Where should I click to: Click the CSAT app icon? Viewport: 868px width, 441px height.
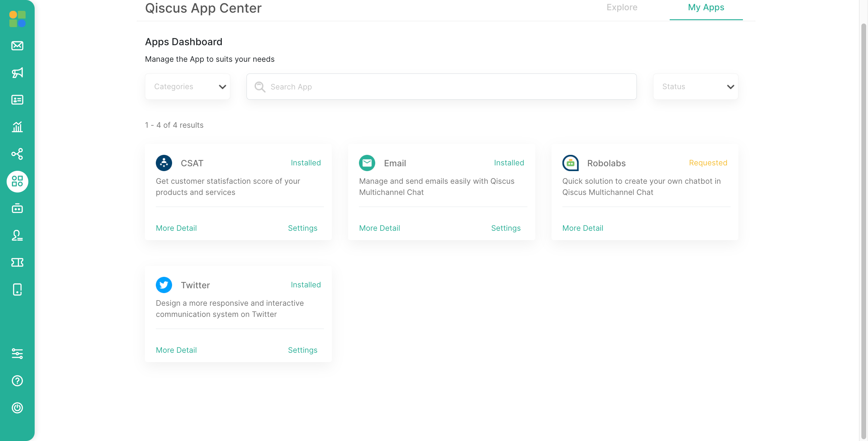pyautogui.click(x=164, y=163)
